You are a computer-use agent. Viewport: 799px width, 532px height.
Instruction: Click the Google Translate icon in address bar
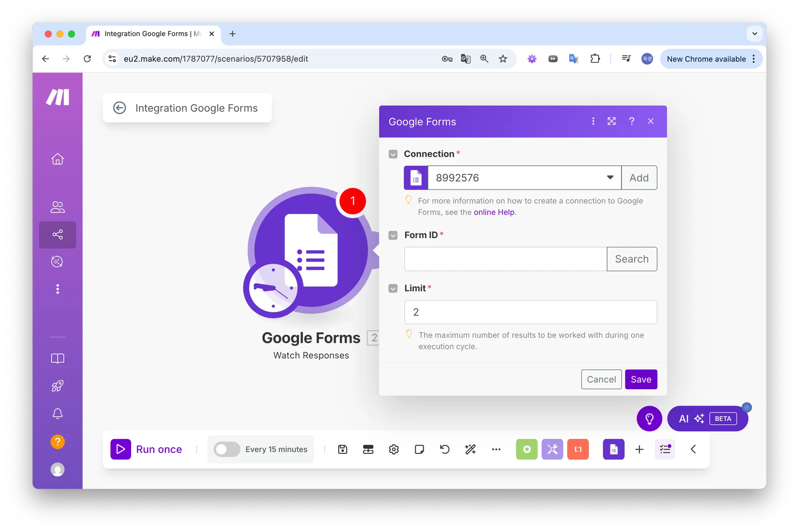[x=465, y=59]
